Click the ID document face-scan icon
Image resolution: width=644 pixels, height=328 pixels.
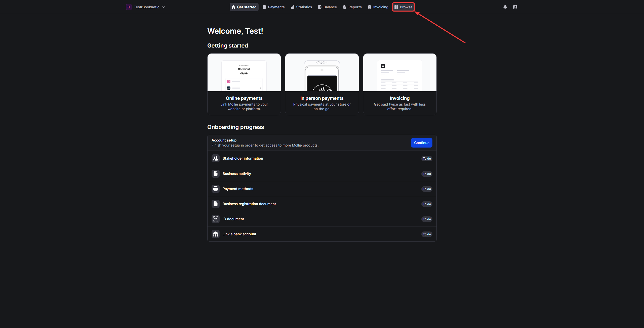(216, 219)
